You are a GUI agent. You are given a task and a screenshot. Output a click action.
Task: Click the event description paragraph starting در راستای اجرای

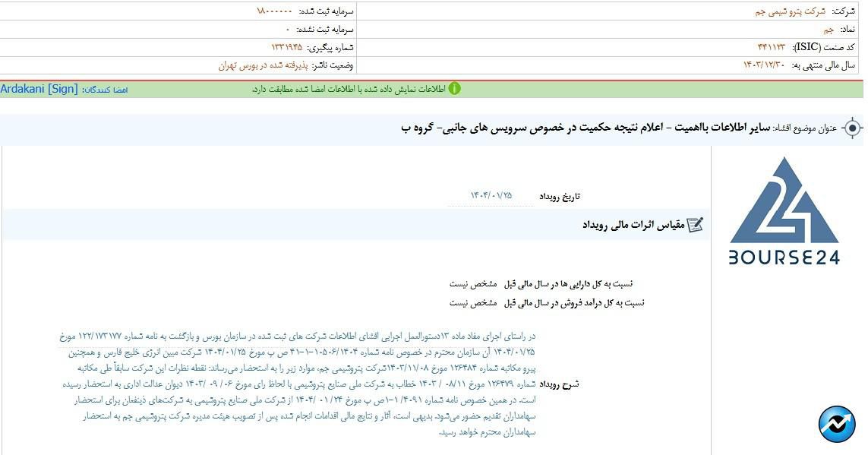pyautogui.click(x=298, y=384)
